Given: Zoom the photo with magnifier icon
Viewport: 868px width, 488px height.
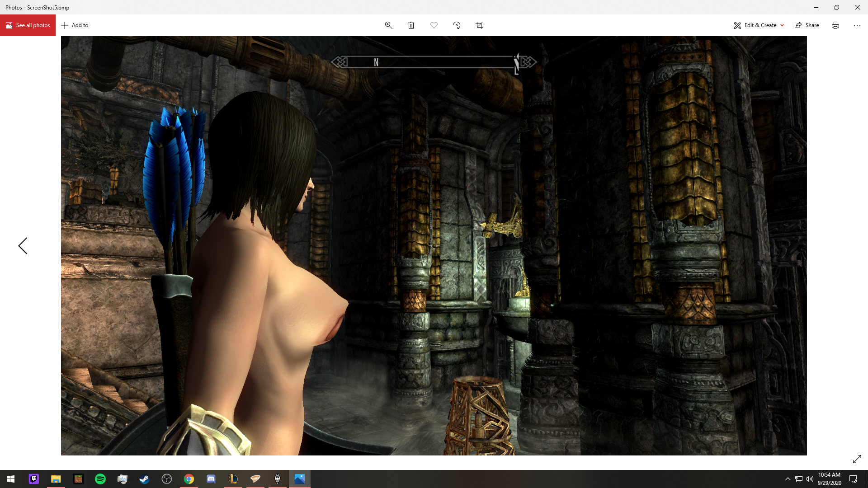Looking at the screenshot, I should pos(388,25).
